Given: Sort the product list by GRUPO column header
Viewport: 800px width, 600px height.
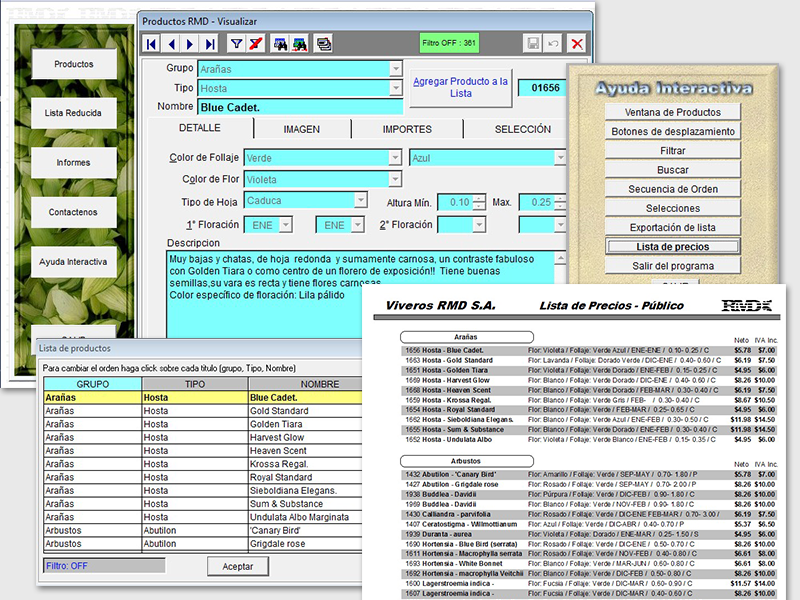Looking at the screenshot, I should [92, 384].
